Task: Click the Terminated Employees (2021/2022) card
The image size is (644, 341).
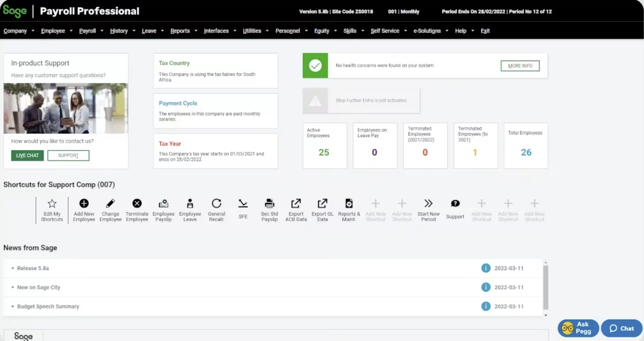Action: [425, 146]
